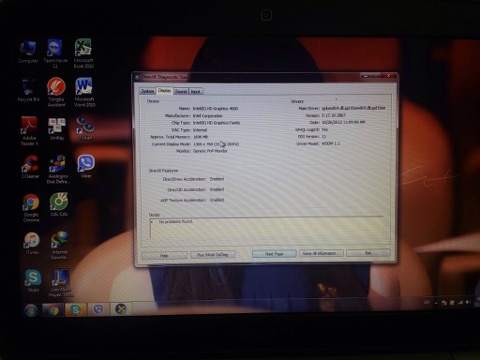Switch to the Sound tab
This screenshot has height=360, width=480.
(x=181, y=91)
